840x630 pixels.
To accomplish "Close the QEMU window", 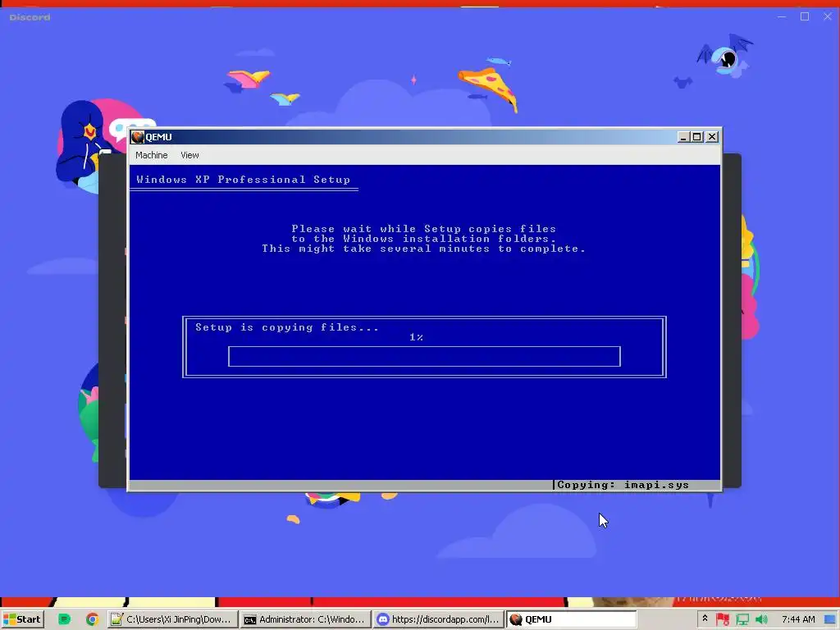I will (712, 137).
